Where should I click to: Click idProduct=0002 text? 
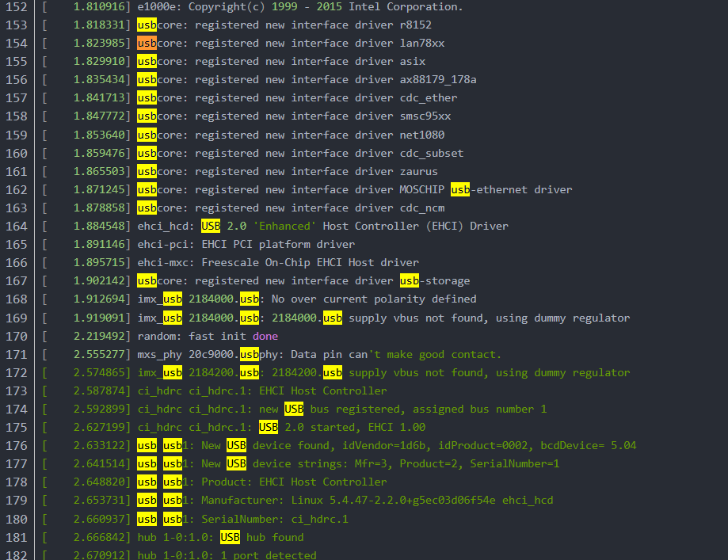[x=483, y=446]
